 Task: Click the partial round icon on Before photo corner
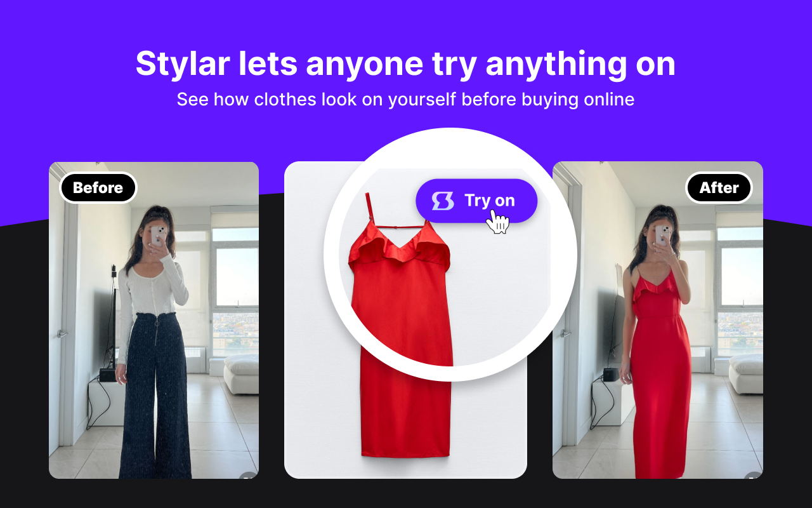(249, 475)
